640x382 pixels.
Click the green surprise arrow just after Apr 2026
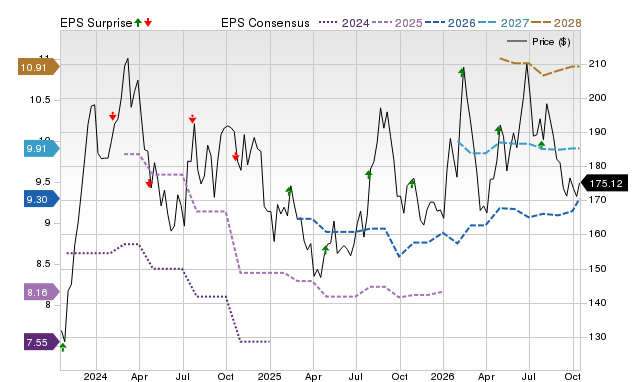point(498,130)
